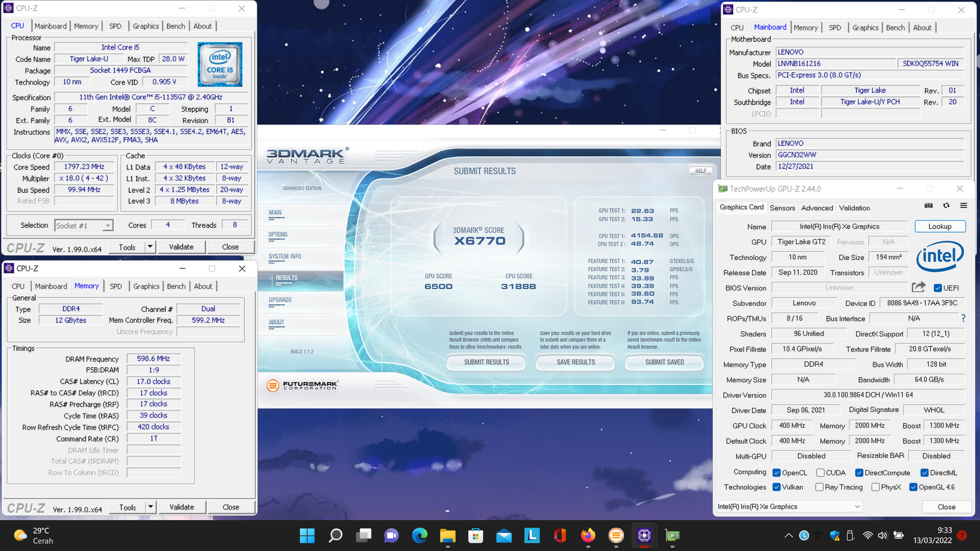Toggle the PhysX checkbox

pos(875,487)
